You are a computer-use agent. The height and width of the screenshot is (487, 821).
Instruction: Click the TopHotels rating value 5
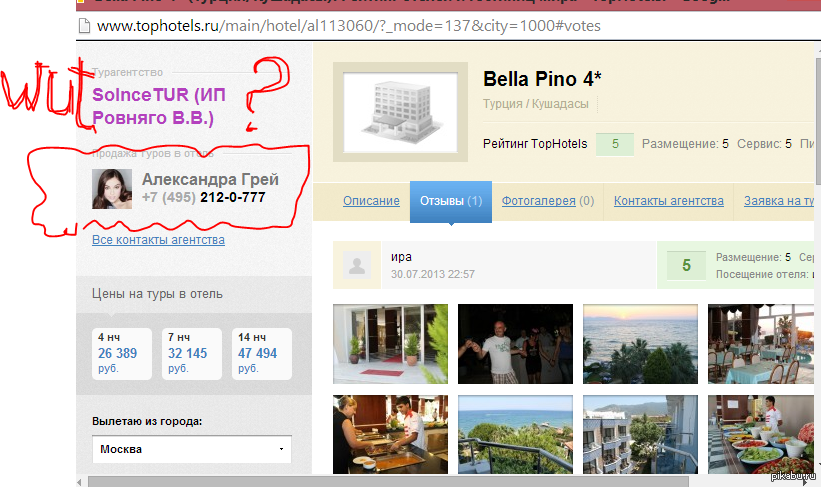coord(615,143)
